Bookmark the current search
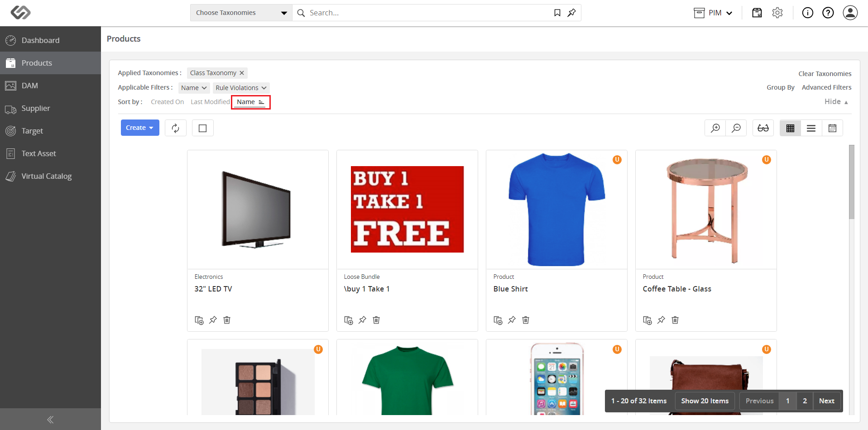Screen dimensions: 868x430 point(557,13)
